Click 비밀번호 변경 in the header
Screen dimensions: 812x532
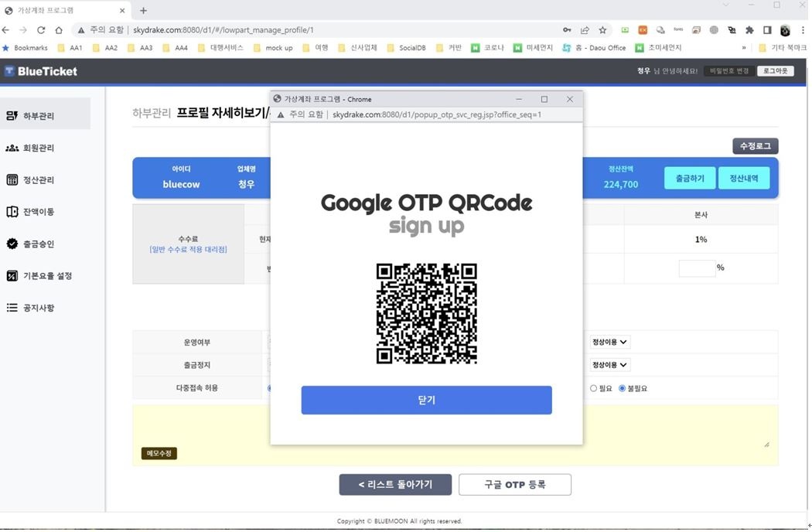point(729,71)
